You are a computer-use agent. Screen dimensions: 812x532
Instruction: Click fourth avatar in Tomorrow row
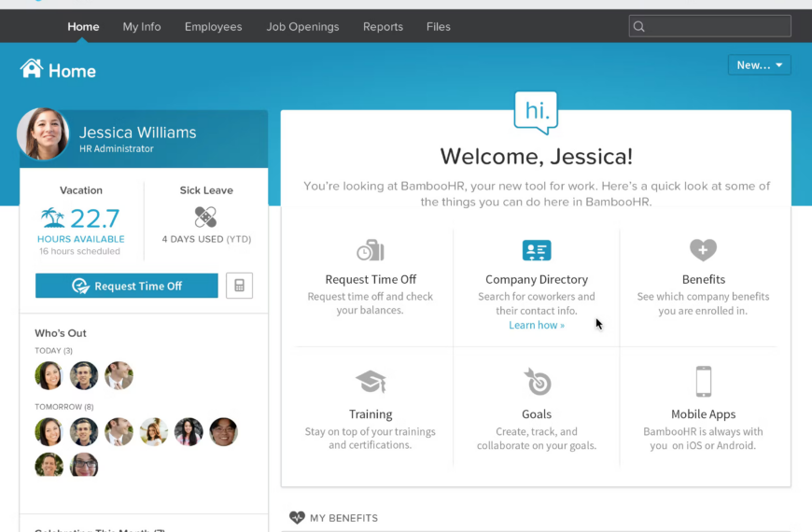(x=154, y=431)
